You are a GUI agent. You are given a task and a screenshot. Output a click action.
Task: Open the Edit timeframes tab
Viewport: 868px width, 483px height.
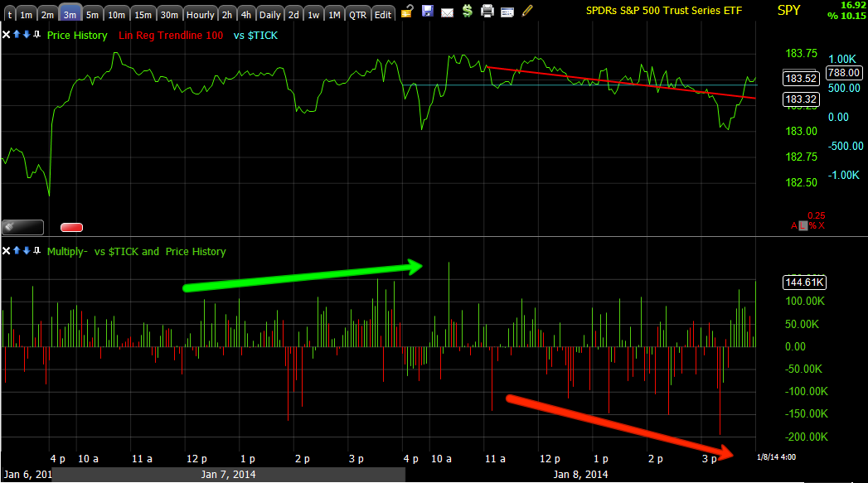click(x=382, y=14)
